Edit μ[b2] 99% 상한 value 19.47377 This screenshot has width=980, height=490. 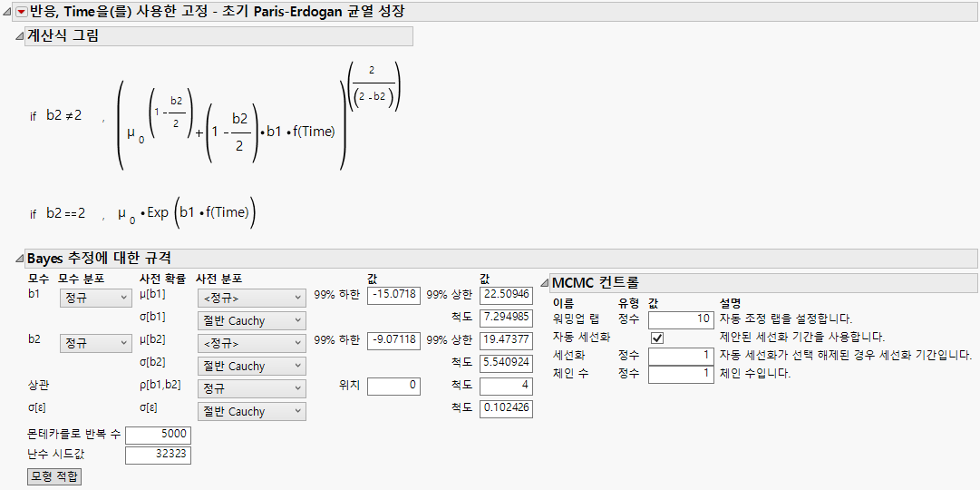click(506, 340)
